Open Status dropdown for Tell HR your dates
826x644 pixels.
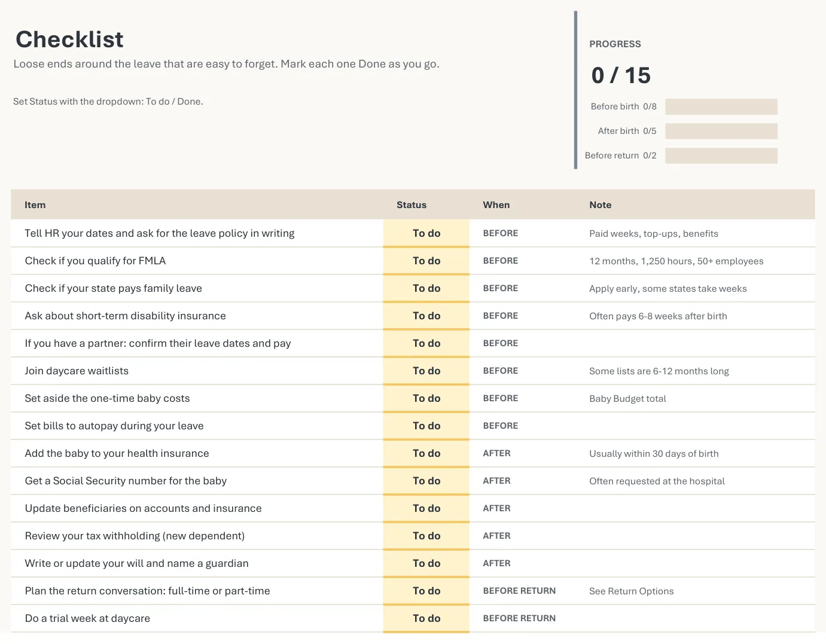click(426, 233)
